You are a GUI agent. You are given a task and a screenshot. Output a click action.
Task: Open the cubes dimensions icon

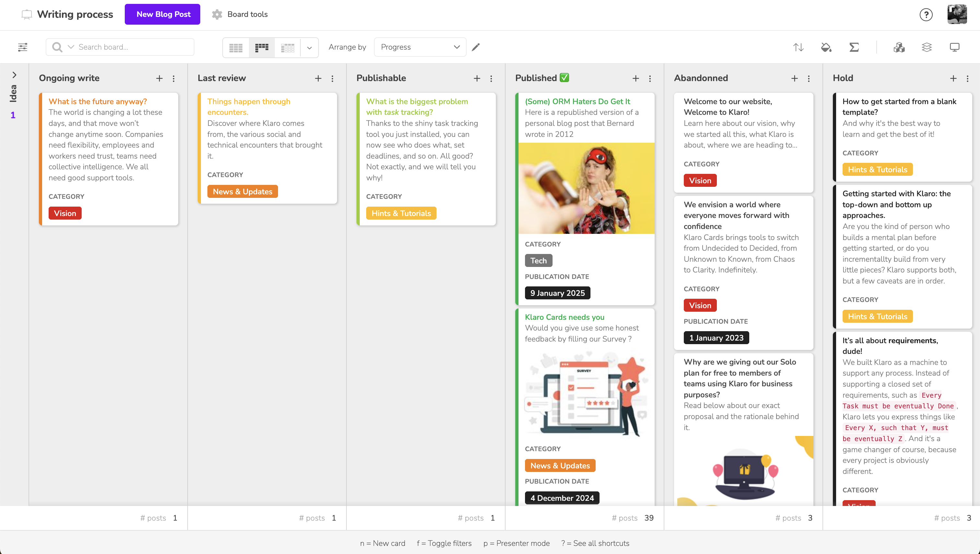pos(899,47)
